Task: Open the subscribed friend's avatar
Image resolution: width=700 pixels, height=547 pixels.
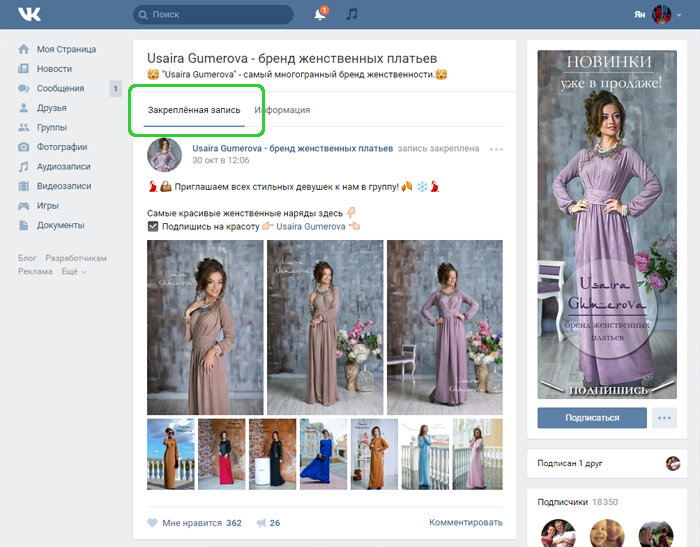Action: (x=673, y=463)
